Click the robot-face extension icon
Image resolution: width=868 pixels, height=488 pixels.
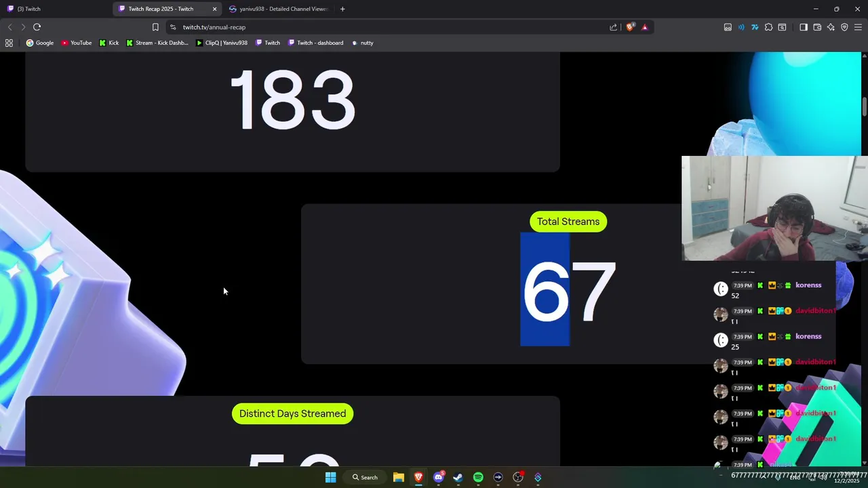[728, 27]
